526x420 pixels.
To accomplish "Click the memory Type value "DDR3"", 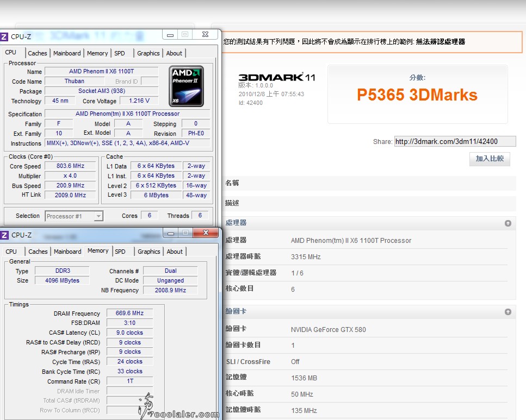I will [63, 271].
